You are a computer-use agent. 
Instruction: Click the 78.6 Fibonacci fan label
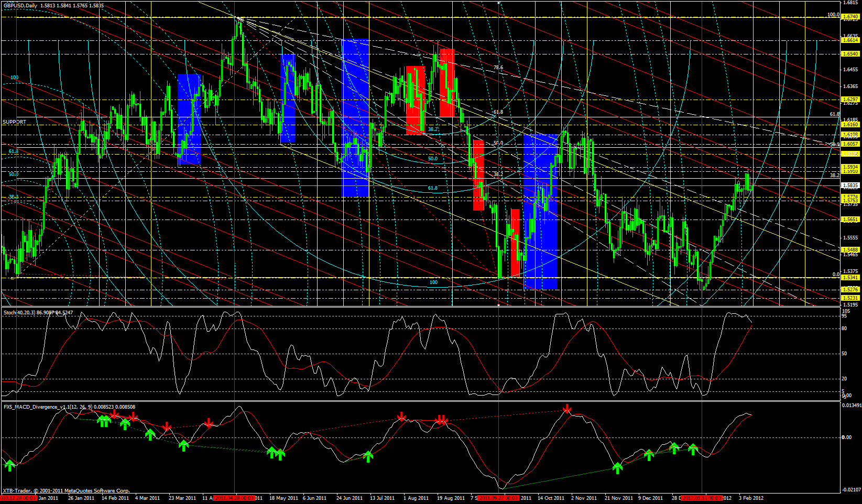498,68
